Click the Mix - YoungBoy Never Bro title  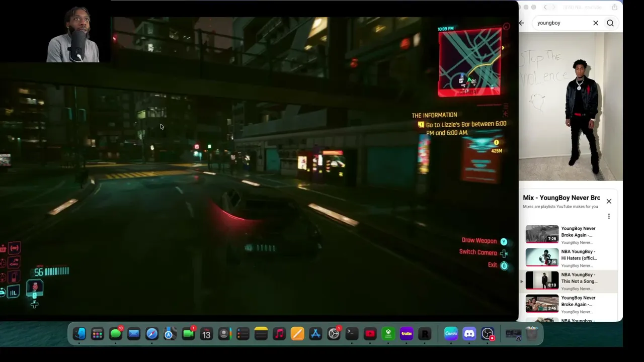tap(561, 198)
